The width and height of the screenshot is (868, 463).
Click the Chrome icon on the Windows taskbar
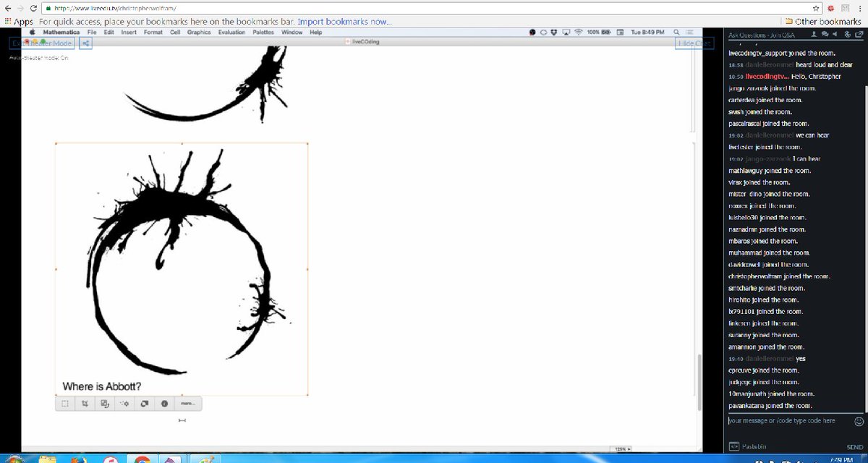(143, 459)
